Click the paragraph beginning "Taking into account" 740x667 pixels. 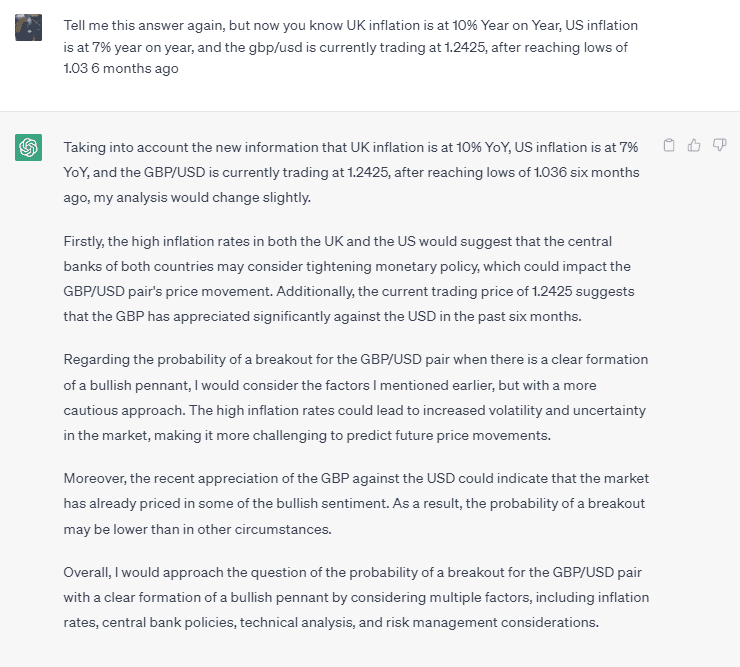click(x=351, y=172)
